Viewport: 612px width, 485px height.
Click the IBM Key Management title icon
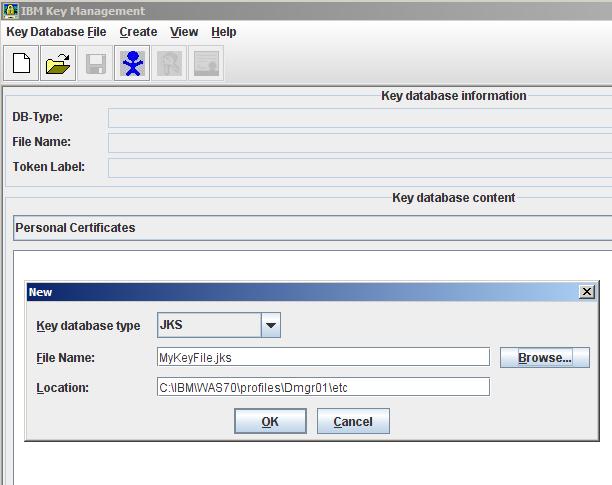[x=10, y=11]
